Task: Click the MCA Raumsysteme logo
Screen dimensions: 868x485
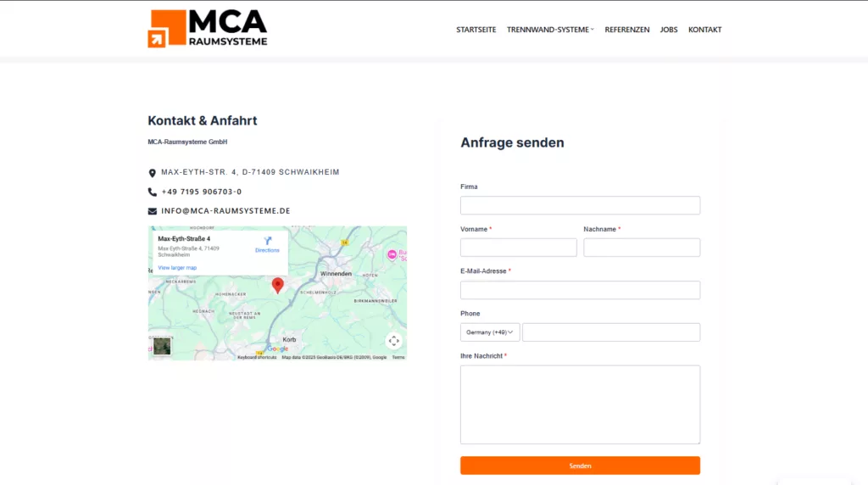Action: tap(208, 29)
